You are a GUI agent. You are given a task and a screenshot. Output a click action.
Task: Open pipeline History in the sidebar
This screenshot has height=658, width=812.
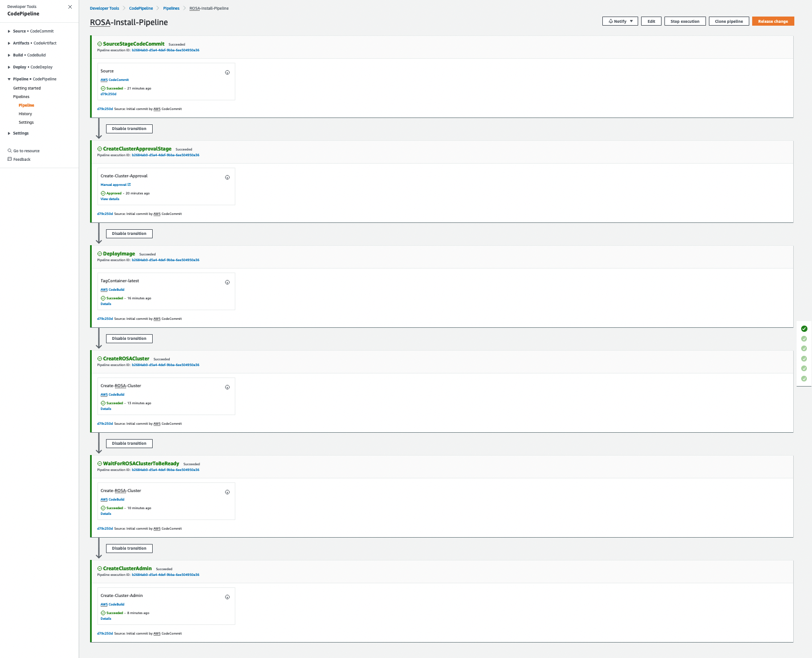(25, 114)
